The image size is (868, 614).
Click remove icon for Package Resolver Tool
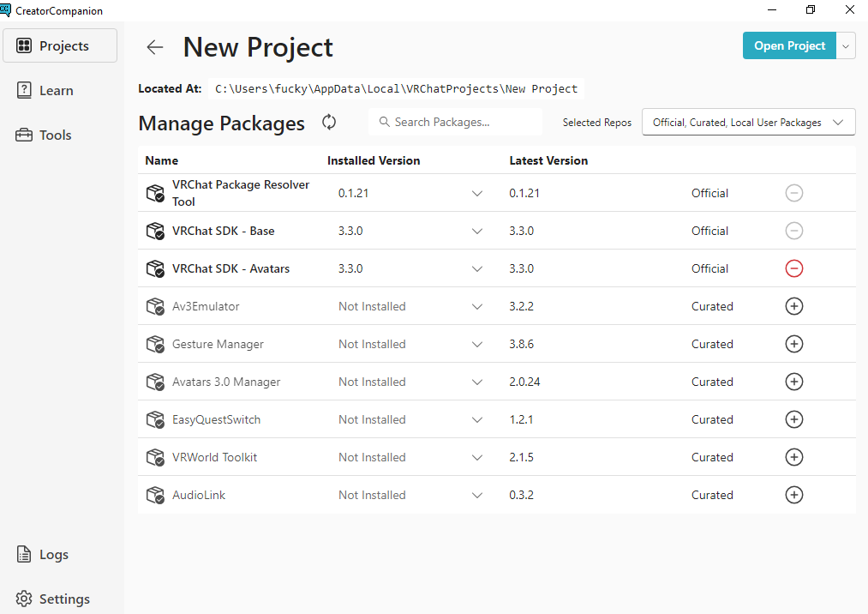(793, 193)
